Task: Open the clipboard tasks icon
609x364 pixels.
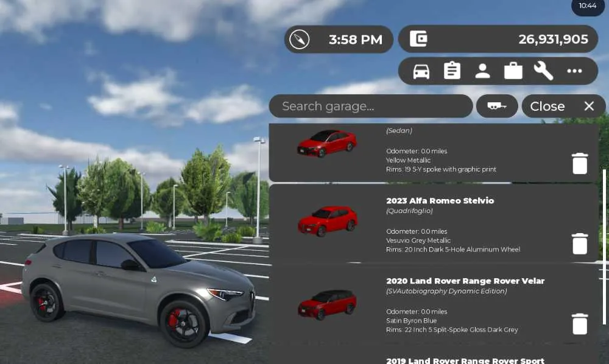Action: click(452, 71)
